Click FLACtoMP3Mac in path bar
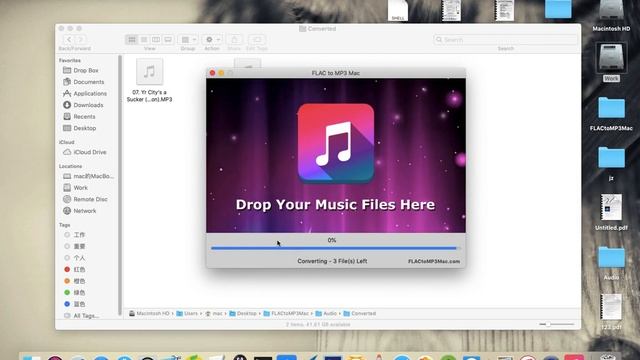 tap(286, 313)
